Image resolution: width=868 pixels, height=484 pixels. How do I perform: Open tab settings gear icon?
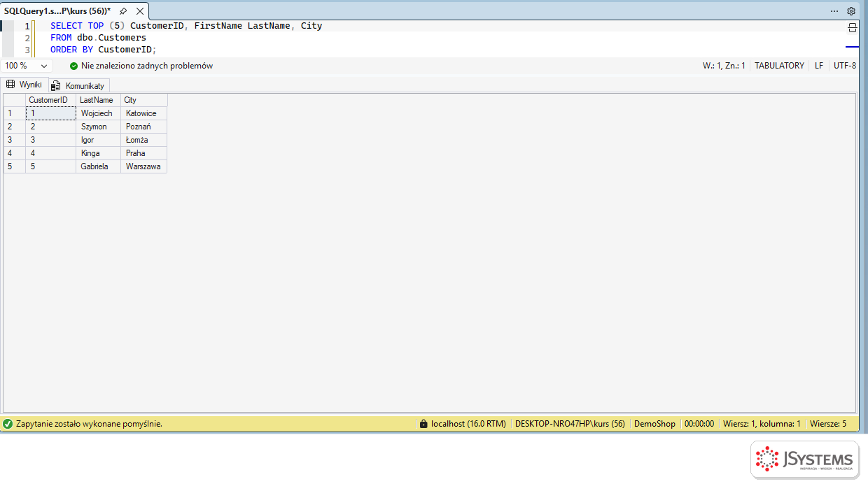click(x=851, y=11)
